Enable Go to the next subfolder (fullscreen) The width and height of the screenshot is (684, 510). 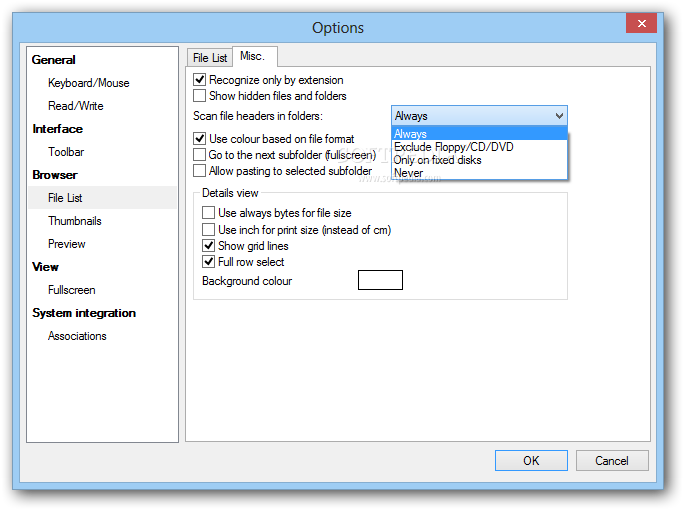(200, 155)
